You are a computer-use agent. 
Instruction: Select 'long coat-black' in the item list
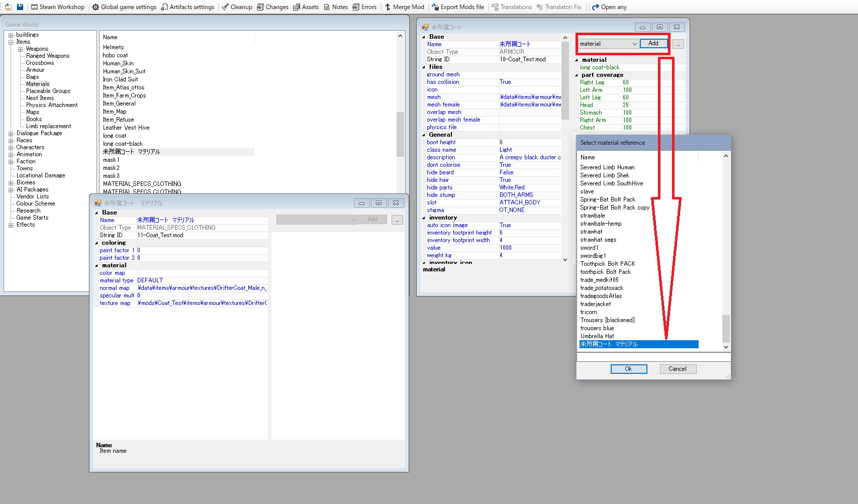tap(123, 144)
